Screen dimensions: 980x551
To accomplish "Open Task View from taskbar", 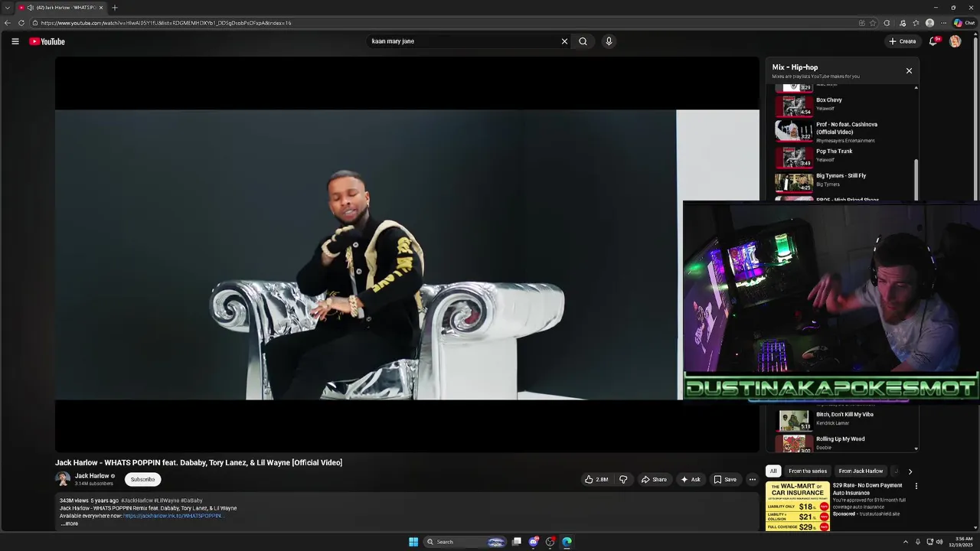I will [x=517, y=542].
